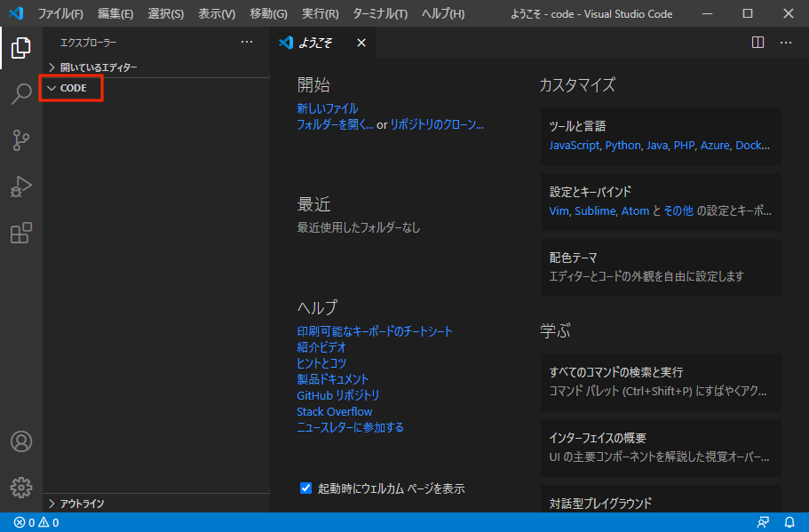Screen dimensions: 809x532
Task: Split the editor to the right
Action: pyautogui.click(x=757, y=43)
